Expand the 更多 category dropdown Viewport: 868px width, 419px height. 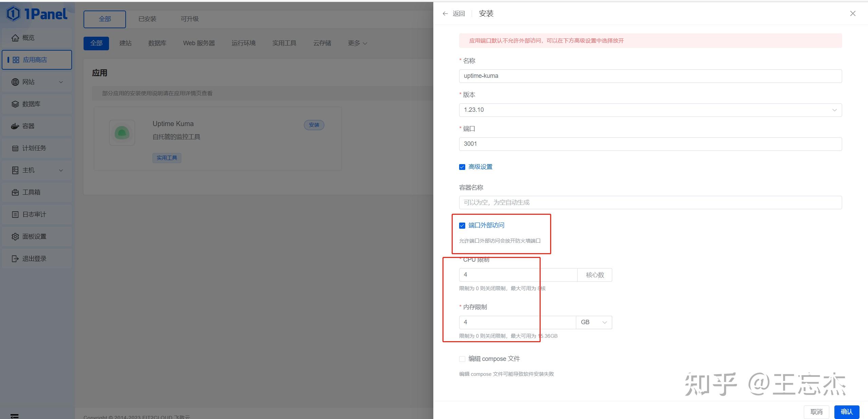357,43
